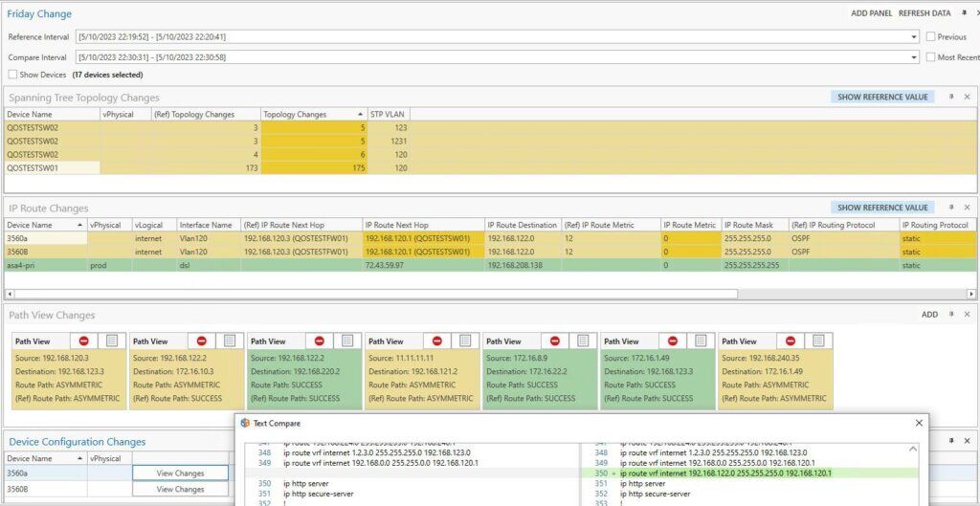
Task: Click REFRESH DATA in the header
Action: click(x=924, y=13)
